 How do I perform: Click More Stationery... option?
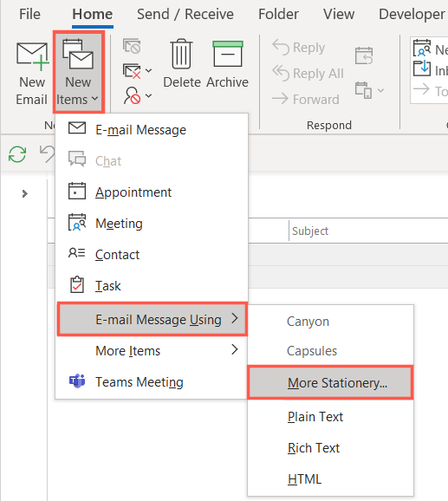(330, 382)
